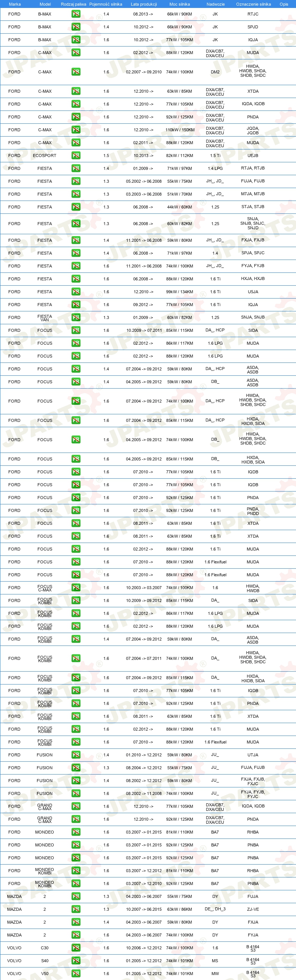Click the fuel icon in the Grand C-MAX PNDA row
Viewport: 296px width, 980px height.
pos(76,819)
